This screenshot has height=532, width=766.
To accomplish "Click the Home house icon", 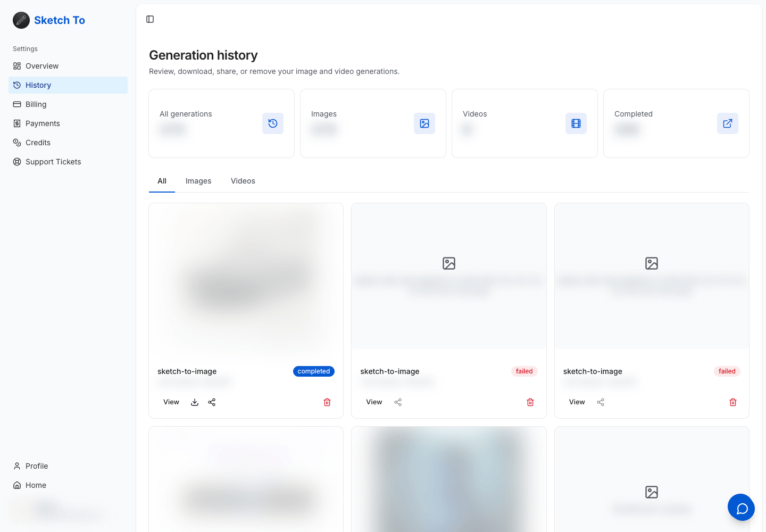I will pos(17,485).
